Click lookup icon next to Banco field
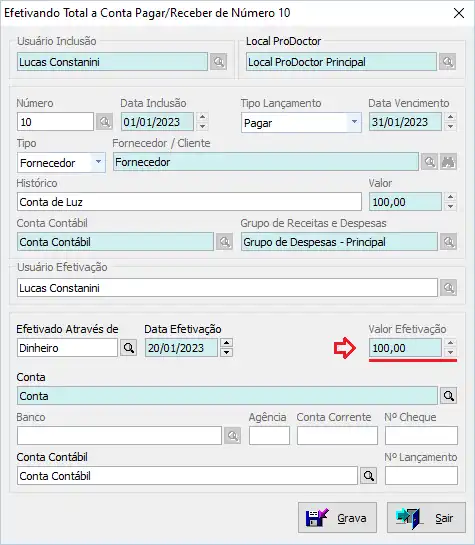The image size is (475, 545). [232, 436]
